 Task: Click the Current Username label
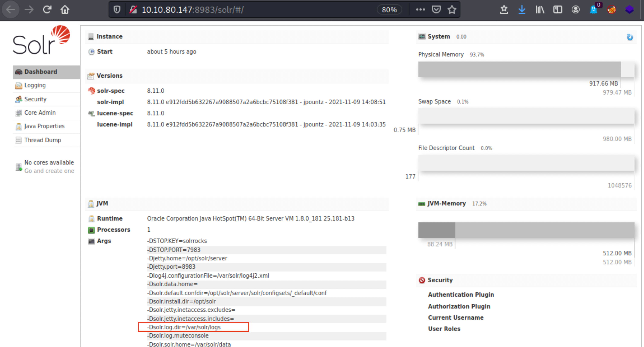click(455, 318)
